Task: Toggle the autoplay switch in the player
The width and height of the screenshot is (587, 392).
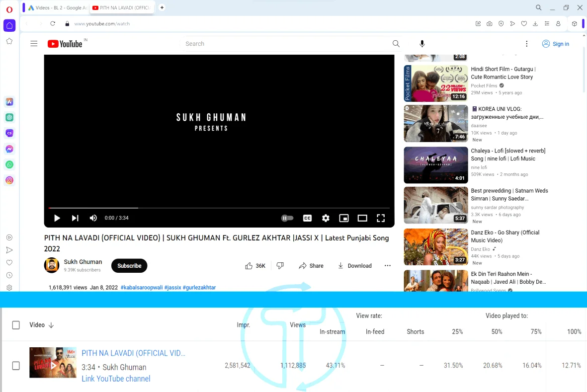Action: (x=287, y=218)
